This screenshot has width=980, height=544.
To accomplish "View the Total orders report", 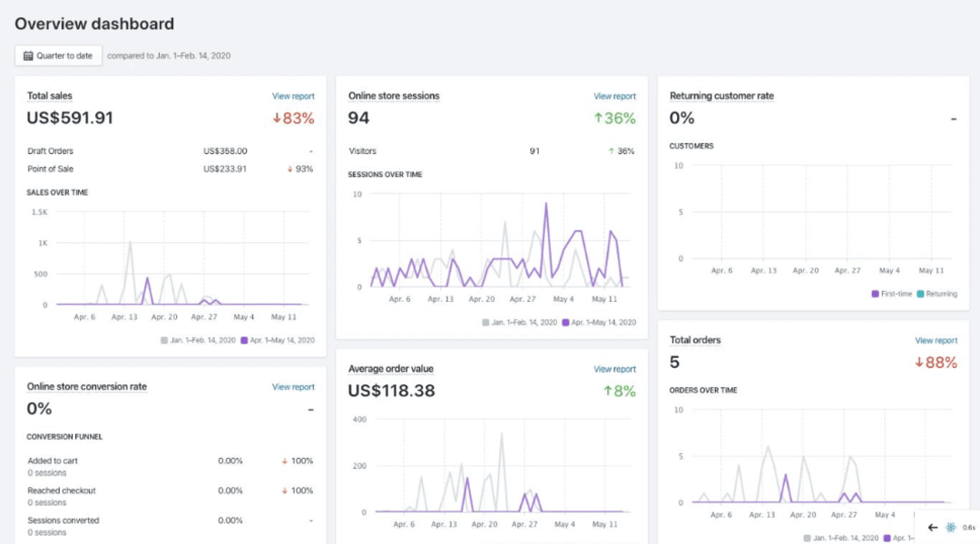I will pyautogui.click(x=936, y=340).
